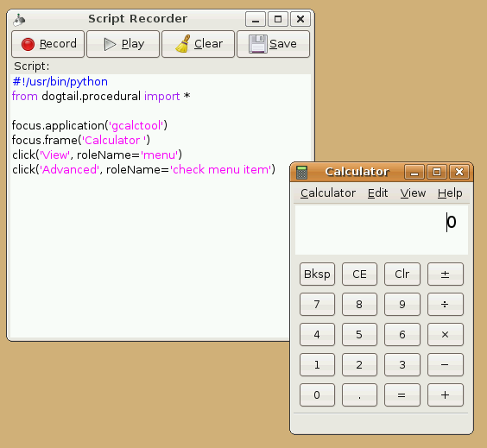Close the Script Recorder window
This screenshot has width=487, height=448.
(x=300, y=19)
